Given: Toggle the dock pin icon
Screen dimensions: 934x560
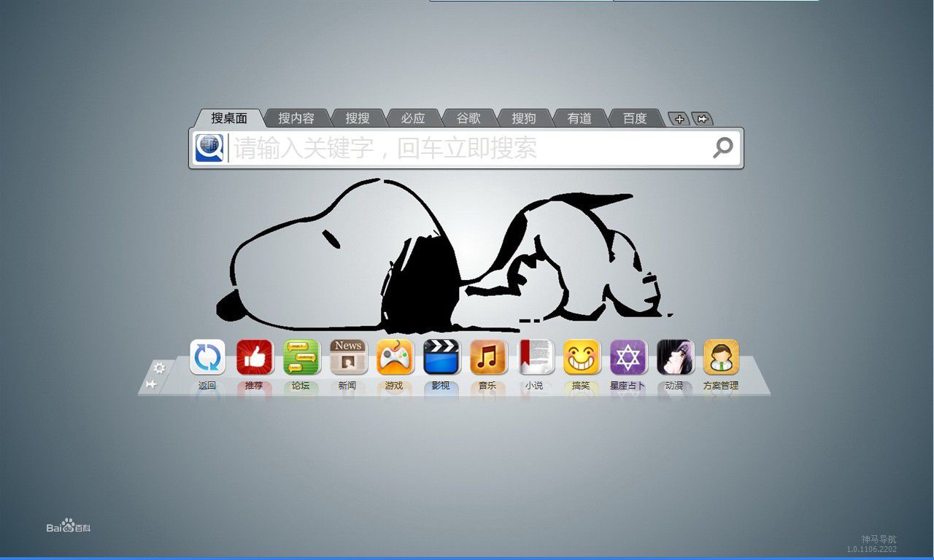Looking at the screenshot, I should pos(151,384).
